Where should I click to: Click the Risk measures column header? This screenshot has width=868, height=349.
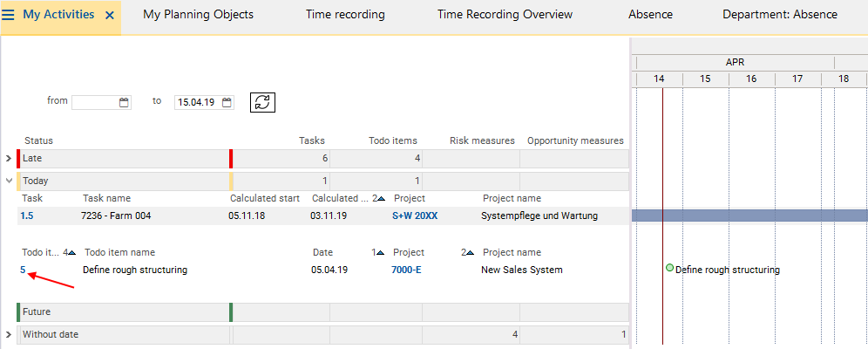[482, 140]
